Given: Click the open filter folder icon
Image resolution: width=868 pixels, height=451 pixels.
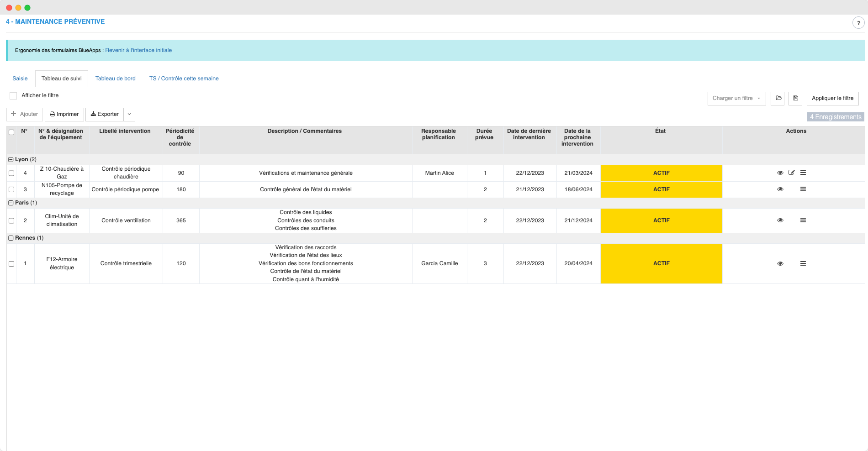Looking at the screenshot, I should pyautogui.click(x=778, y=99).
